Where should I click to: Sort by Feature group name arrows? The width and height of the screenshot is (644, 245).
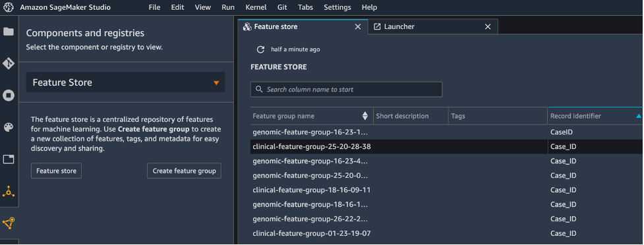coord(365,116)
